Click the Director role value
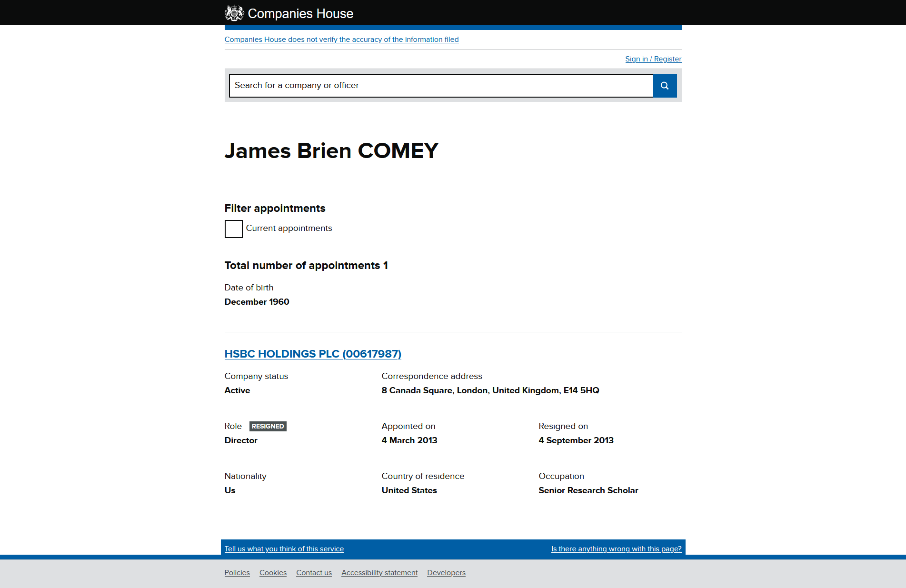This screenshot has width=906, height=588. (x=241, y=440)
